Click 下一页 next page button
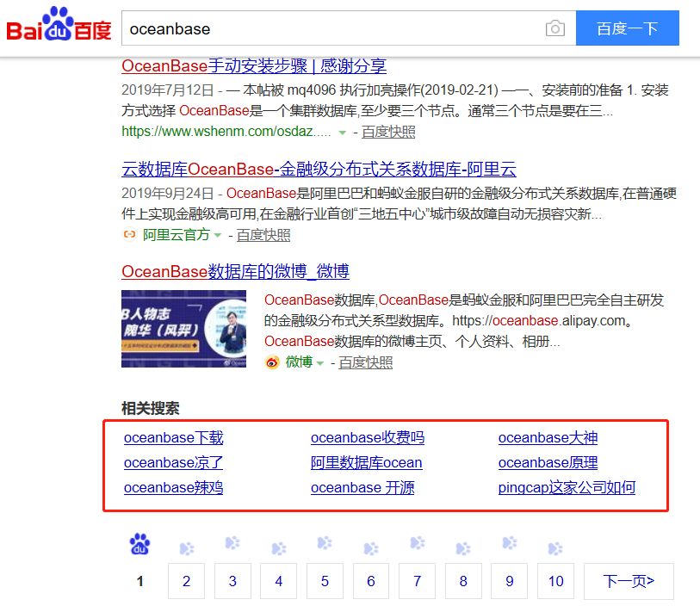 tap(629, 581)
